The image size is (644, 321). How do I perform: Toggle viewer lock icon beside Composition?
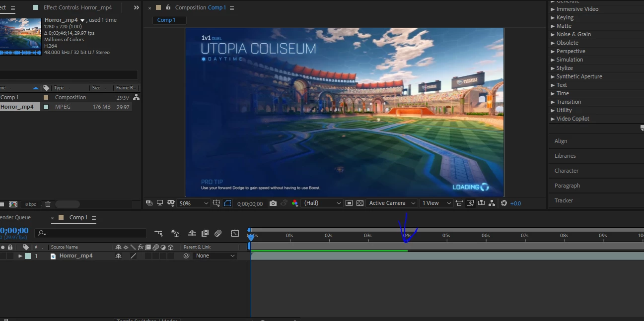[x=168, y=7]
